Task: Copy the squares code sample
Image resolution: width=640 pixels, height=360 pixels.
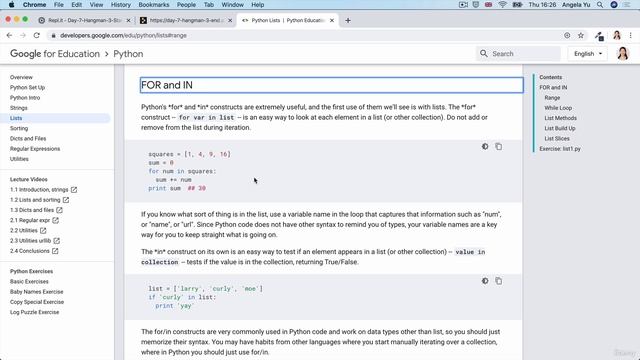Action: point(499,147)
